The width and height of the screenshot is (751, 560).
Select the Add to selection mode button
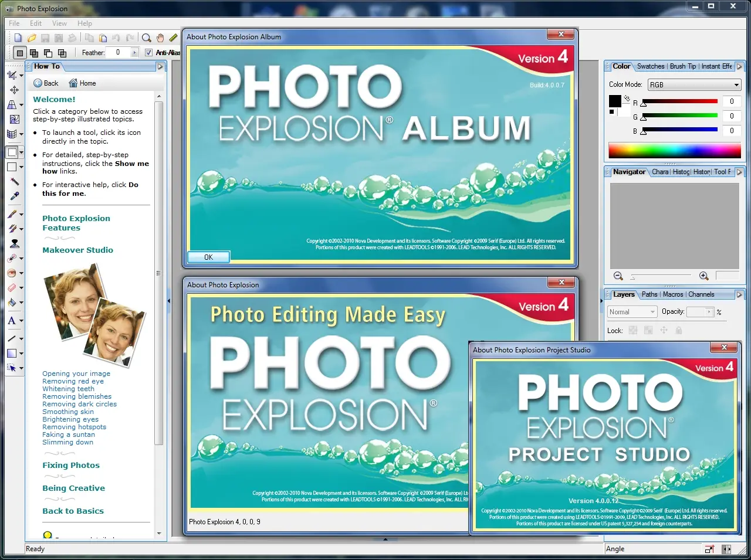[x=33, y=53]
